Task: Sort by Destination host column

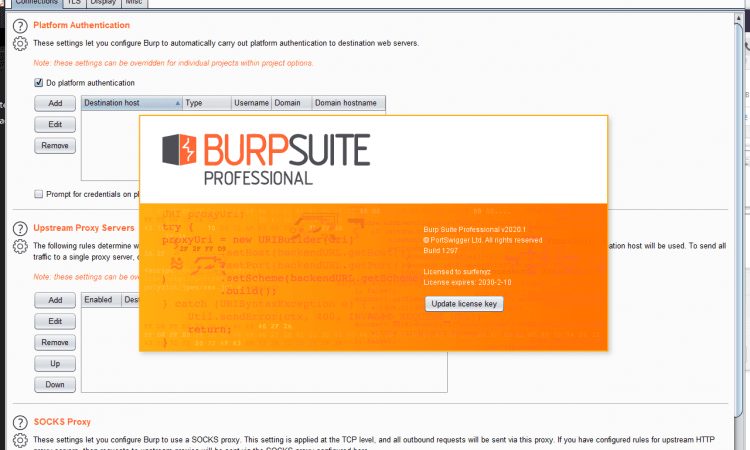Action: coord(132,103)
